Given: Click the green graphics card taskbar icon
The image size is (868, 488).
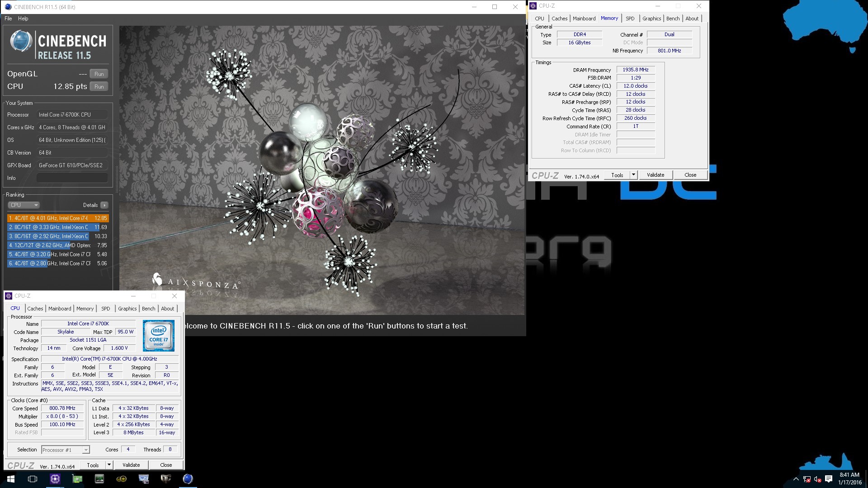Looking at the screenshot, I should pyautogui.click(x=77, y=479).
